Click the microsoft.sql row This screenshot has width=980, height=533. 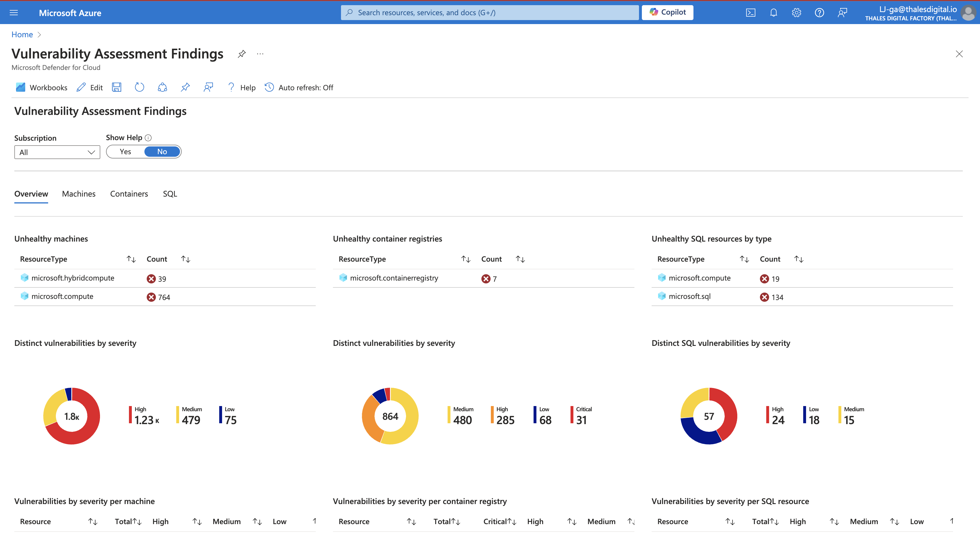802,297
